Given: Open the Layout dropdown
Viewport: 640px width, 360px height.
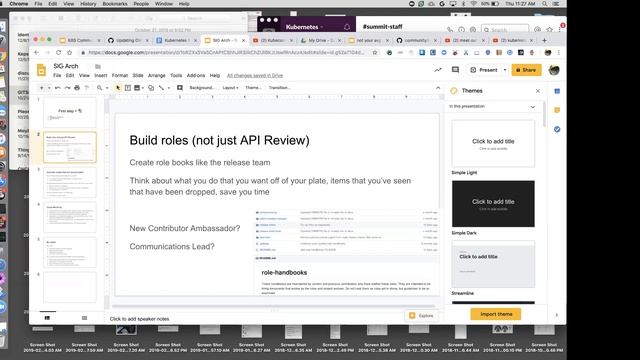Looking at the screenshot, I should point(230,88).
